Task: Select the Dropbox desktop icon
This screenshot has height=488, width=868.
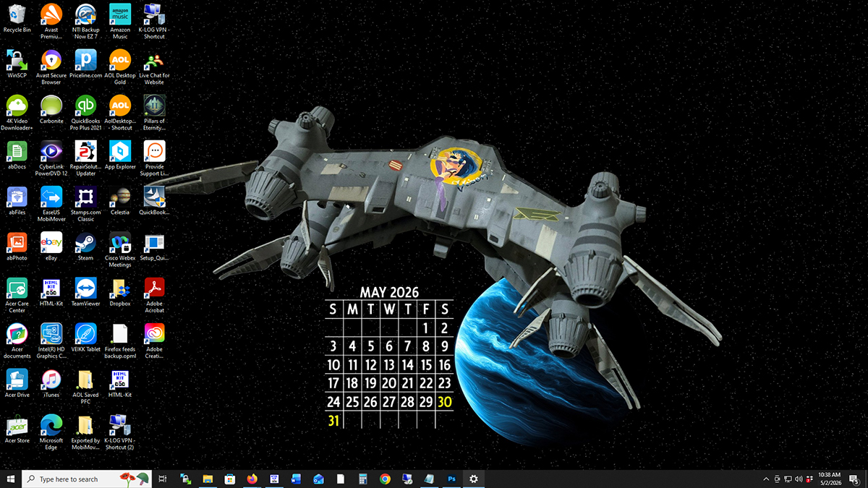Action: 120,292
